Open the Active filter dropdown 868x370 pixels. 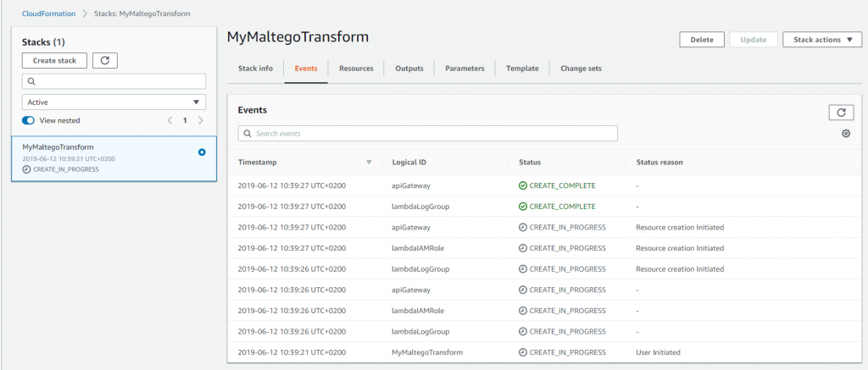tap(114, 102)
